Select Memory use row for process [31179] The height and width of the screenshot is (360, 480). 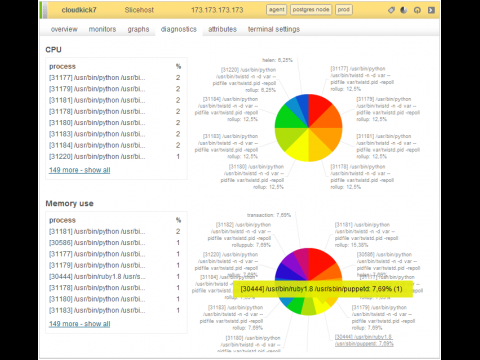click(115, 265)
